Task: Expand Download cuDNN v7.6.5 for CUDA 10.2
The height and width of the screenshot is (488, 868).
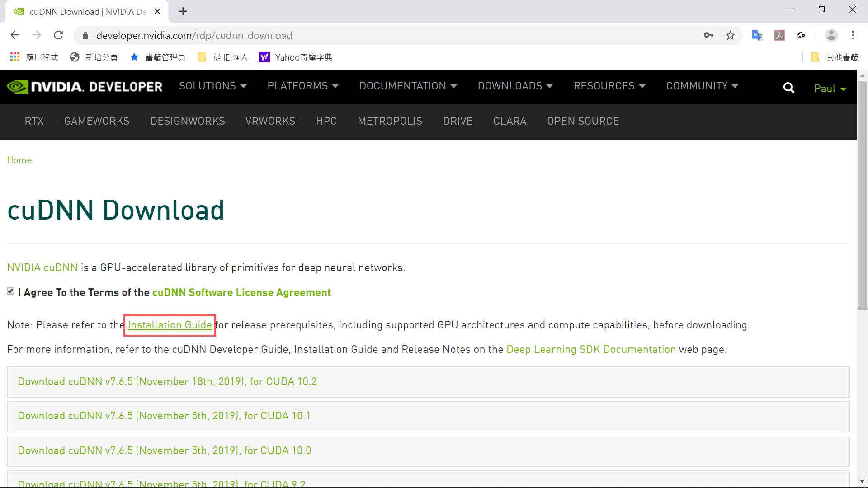Action: (428, 382)
